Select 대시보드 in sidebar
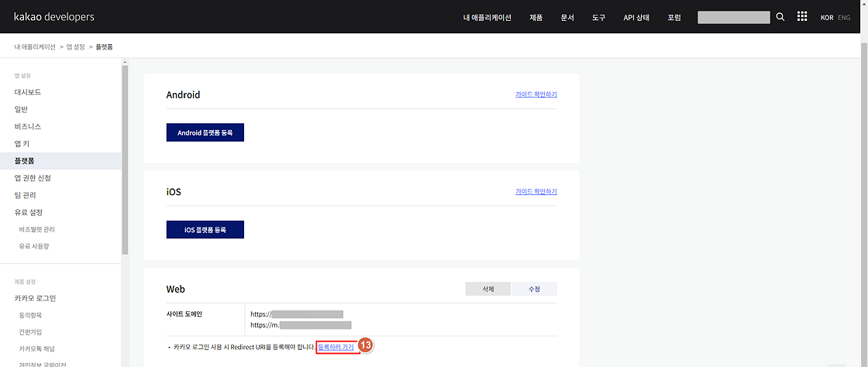This screenshot has height=367, width=868. pos(28,92)
